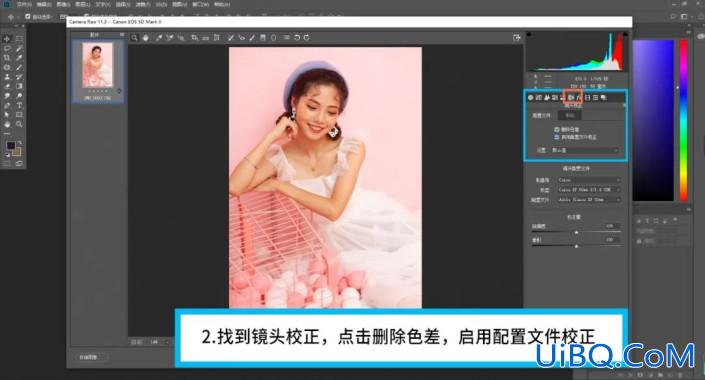Open Photoshop 滤镜 menu
The height and width of the screenshot is (380, 705).
(x=143, y=4)
